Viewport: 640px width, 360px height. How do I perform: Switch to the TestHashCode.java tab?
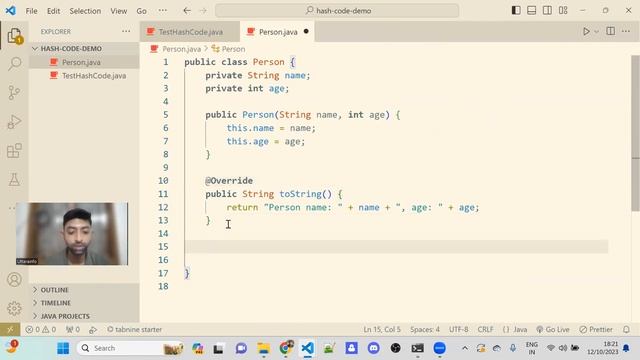190,32
